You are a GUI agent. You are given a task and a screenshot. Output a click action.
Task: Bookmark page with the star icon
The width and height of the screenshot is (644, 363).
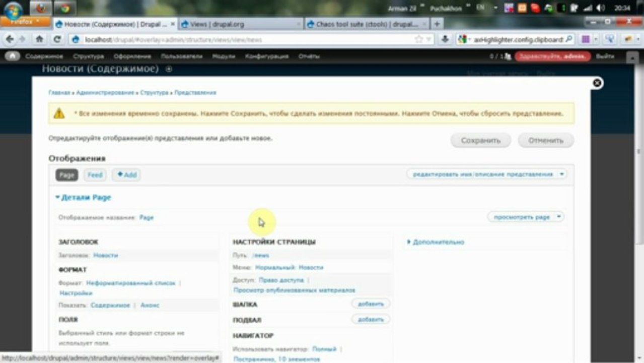tap(418, 39)
